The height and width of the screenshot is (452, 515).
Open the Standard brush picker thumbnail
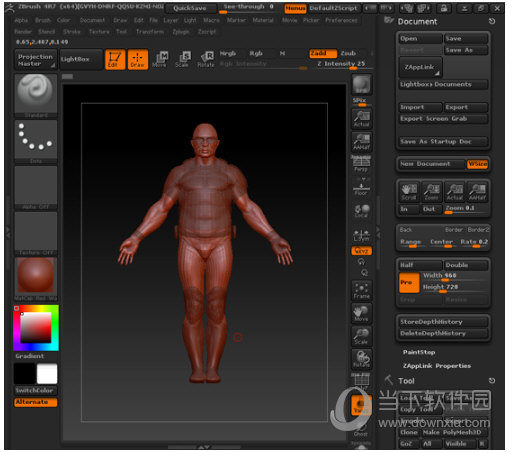point(36,95)
